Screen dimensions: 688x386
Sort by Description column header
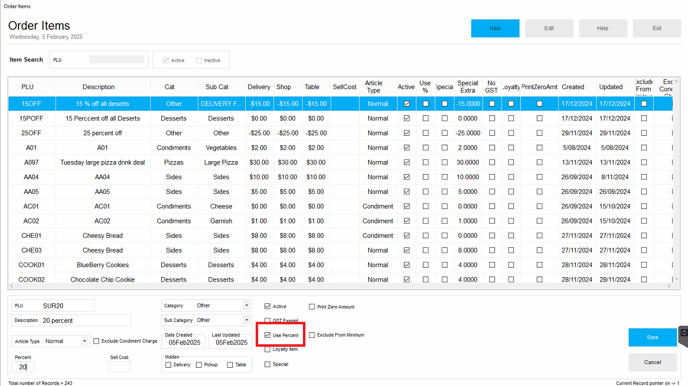click(99, 87)
